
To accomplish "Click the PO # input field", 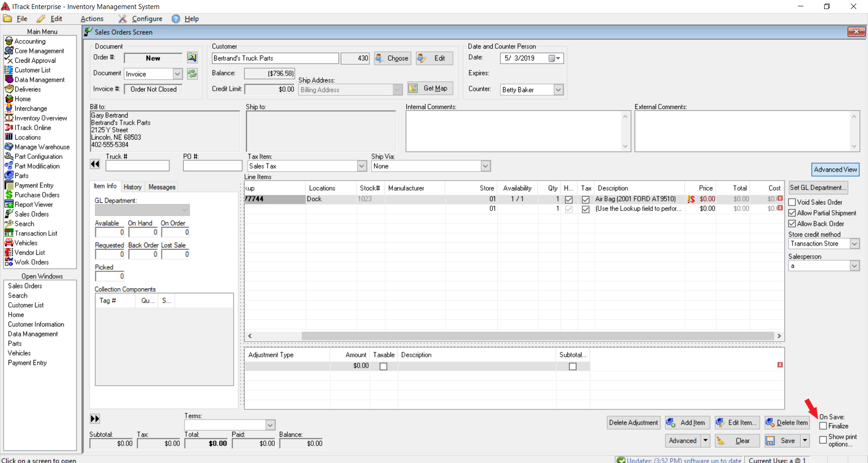I will click(212, 166).
